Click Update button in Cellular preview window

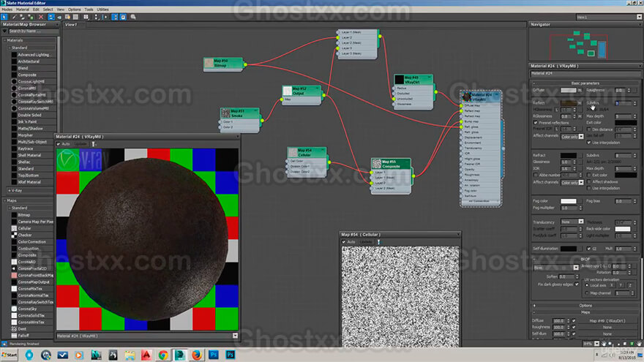pyautogui.click(x=365, y=242)
